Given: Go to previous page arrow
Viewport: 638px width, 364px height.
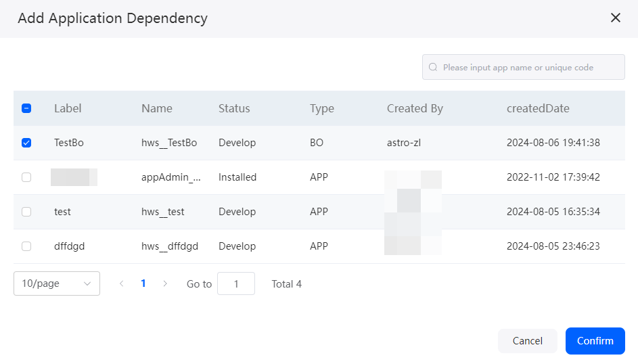Looking at the screenshot, I should click(x=121, y=283).
